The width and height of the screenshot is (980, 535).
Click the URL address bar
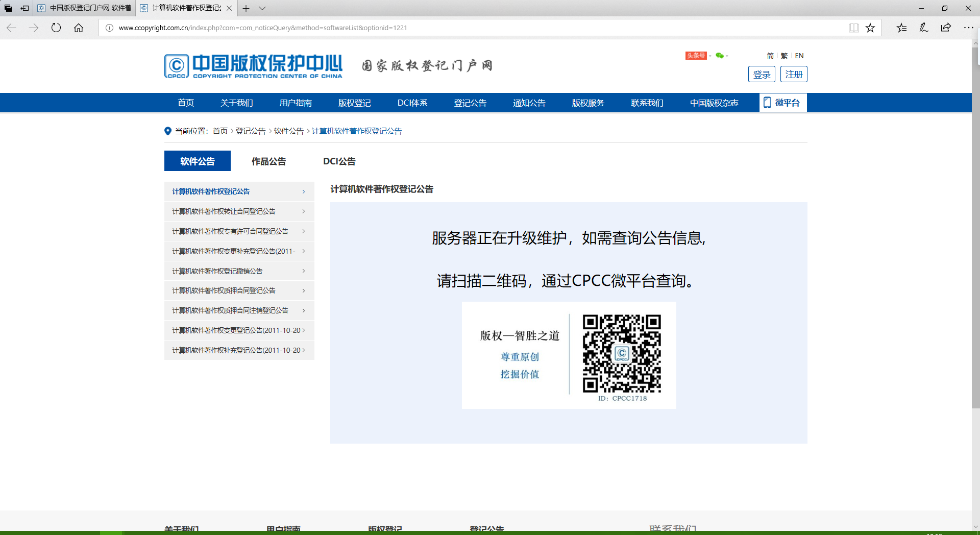pos(475,28)
